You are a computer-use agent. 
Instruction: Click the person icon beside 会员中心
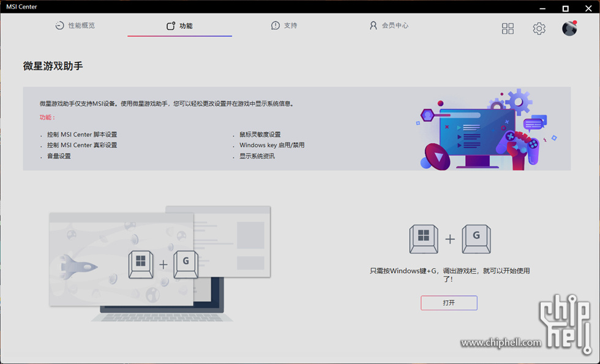[x=373, y=26]
